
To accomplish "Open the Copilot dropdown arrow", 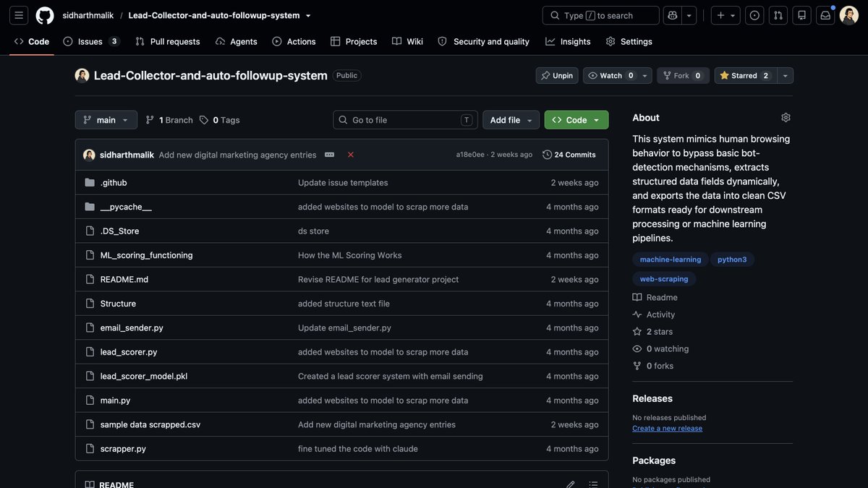I will (689, 15).
